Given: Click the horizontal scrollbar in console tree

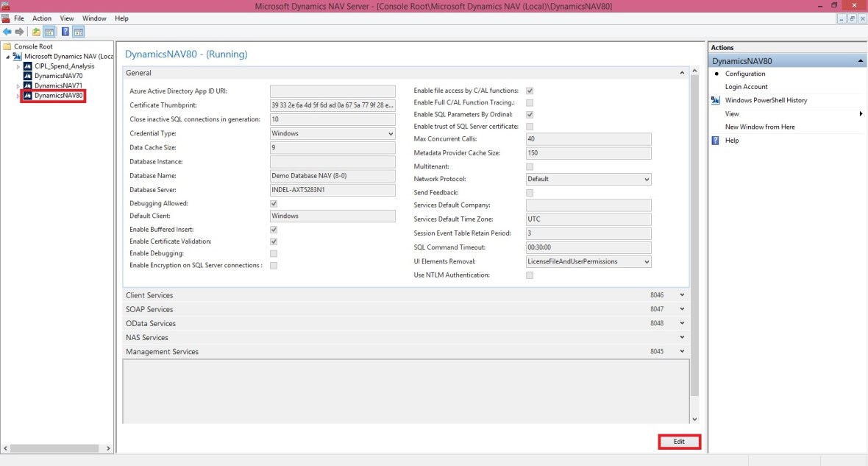Looking at the screenshot, I should click(x=57, y=448).
